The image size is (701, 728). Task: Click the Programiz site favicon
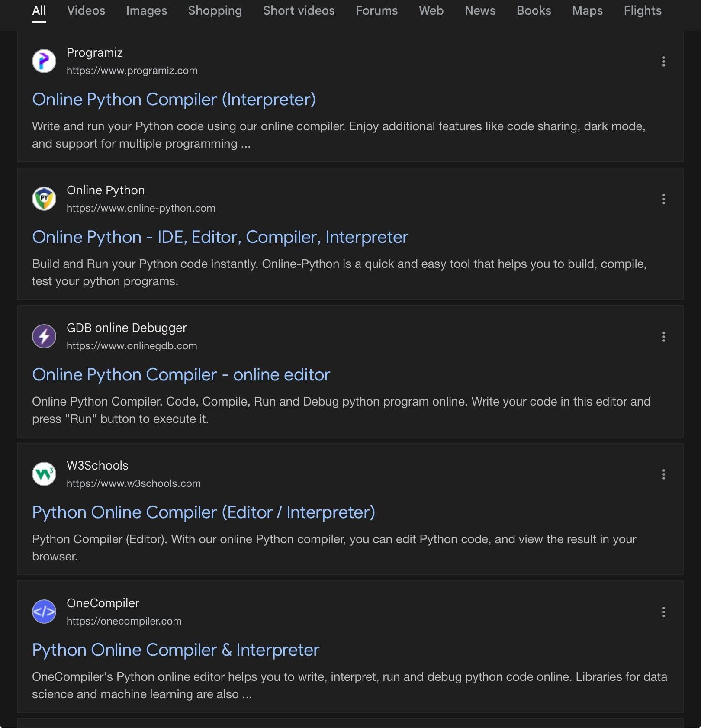(x=44, y=61)
